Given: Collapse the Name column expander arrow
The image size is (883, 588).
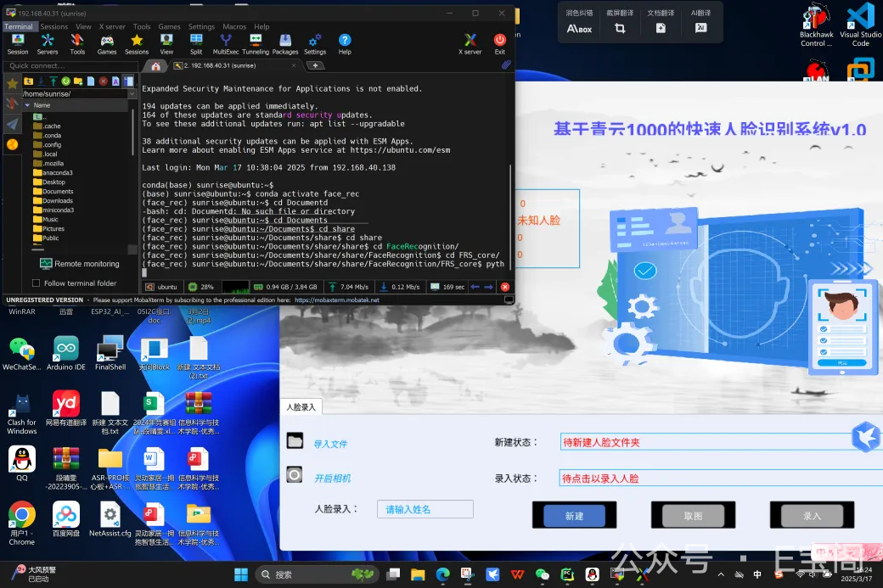Looking at the screenshot, I should click(x=28, y=105).
